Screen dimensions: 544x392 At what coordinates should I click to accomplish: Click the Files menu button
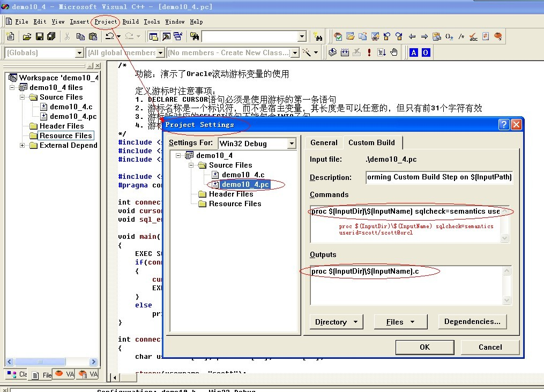(400, 322)
